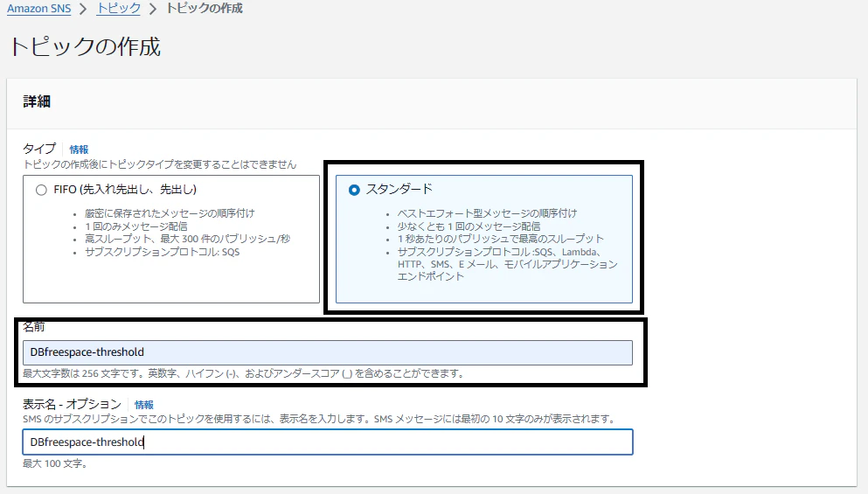Image resolution: width=868 pixels, height=494 pixels.
Task: Click the SMS のサブスクリプション description text
Action: [x=320, y=419]
